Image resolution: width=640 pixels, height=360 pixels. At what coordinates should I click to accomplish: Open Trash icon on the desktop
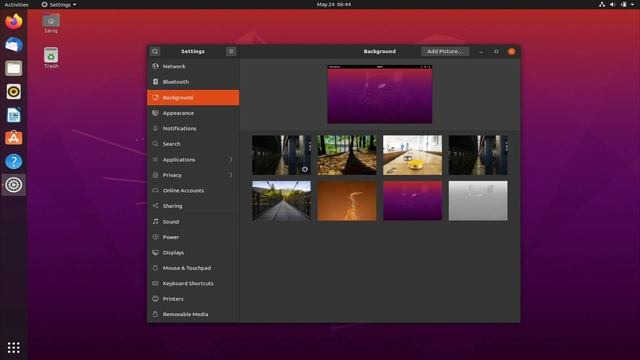tap(51, 58)
